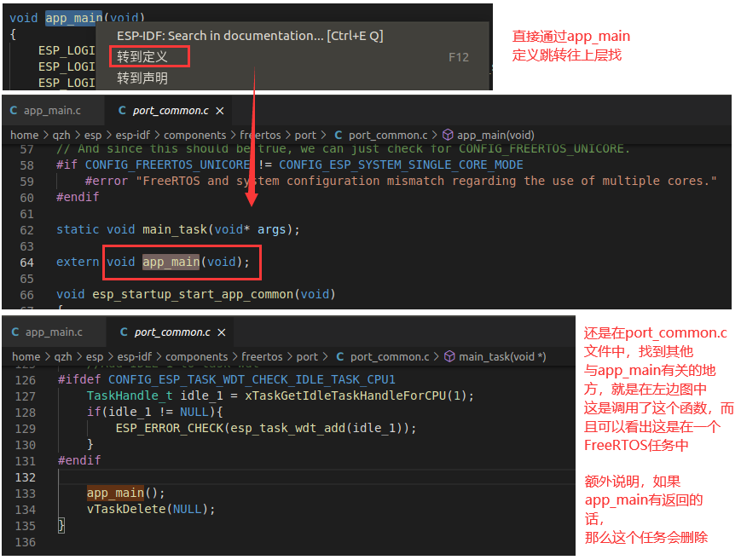
Task: Click line number 64 in the gutter
Action: (x=27, y=263)
